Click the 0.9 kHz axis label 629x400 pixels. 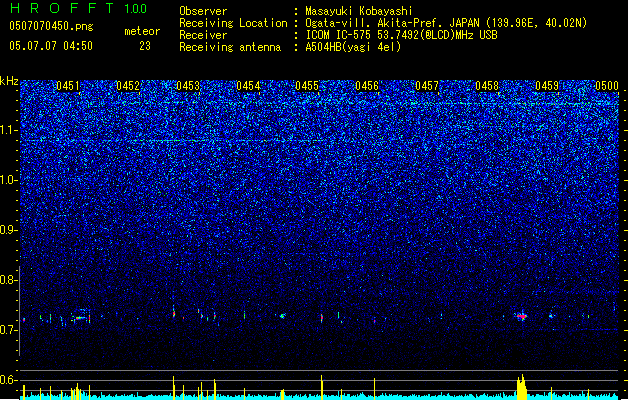point(9,230)
